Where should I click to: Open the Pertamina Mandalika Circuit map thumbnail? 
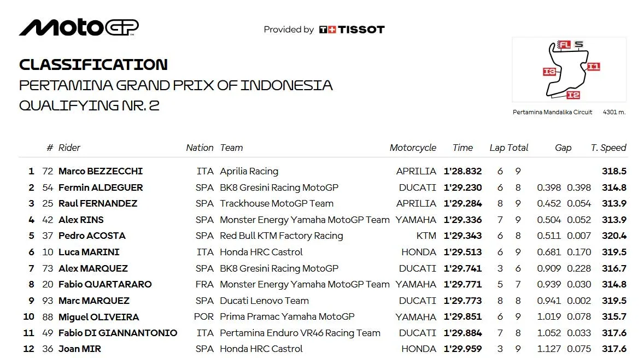[x=569, y=70]
